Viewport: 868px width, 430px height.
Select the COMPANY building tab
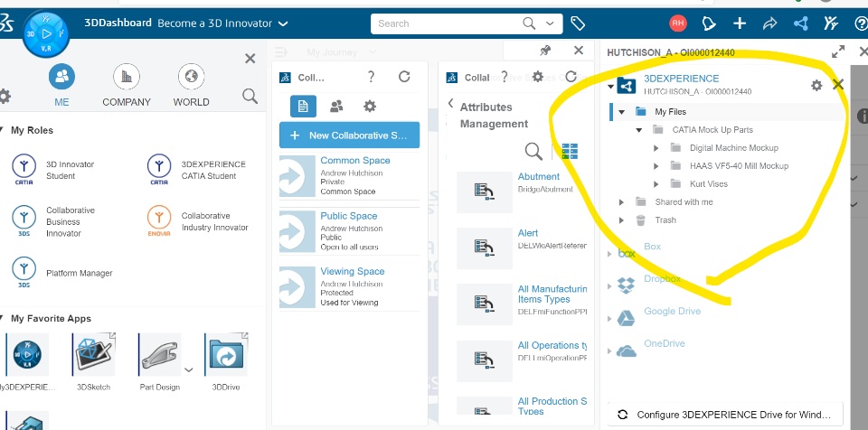click(x=127, y=77)
